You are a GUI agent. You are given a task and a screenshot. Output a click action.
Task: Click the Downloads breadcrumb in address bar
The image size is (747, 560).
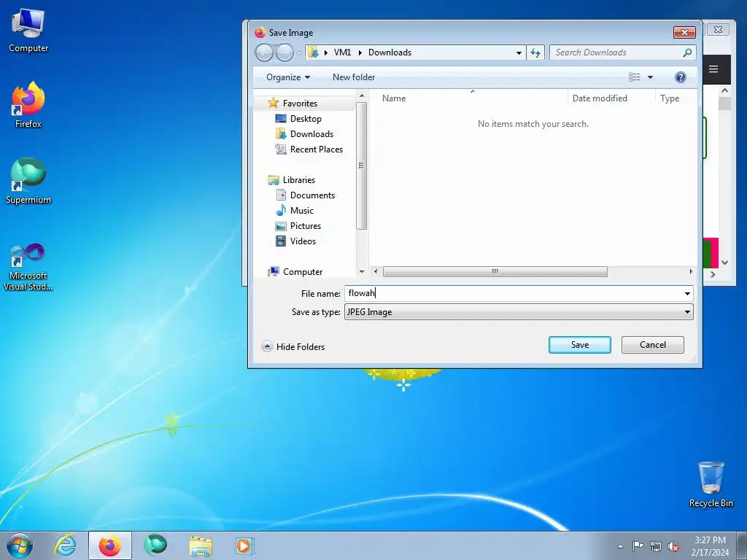coord(390,52)
